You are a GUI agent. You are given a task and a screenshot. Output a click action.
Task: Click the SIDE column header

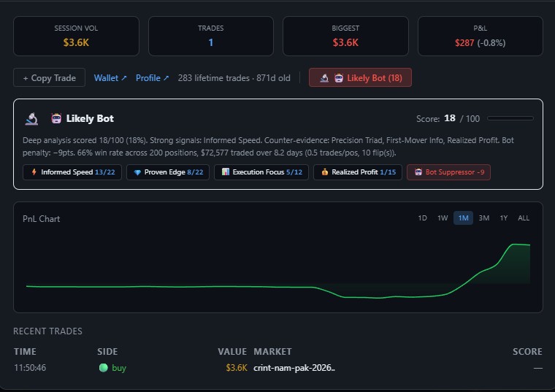(x=107, y=351)
